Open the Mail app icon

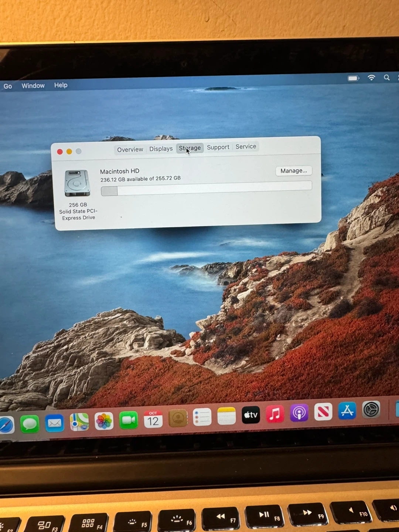click(x=55, y=423)
